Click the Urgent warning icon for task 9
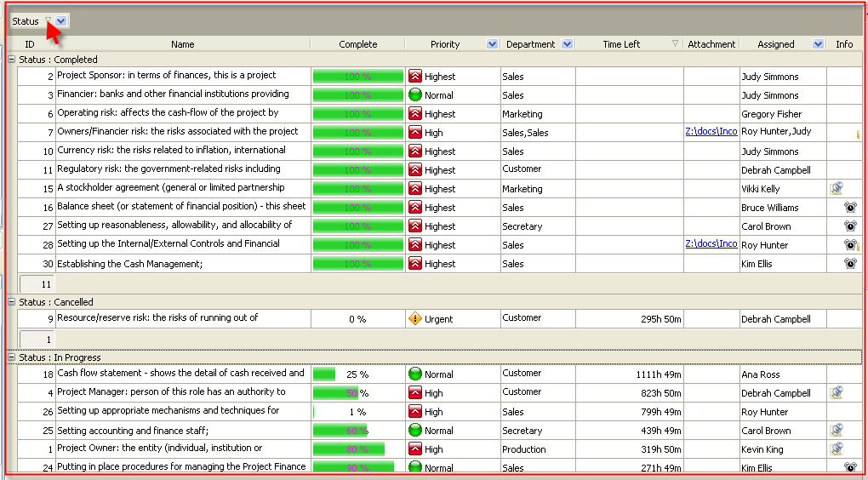This screenshot has width=868, height=480. [415, 319]
